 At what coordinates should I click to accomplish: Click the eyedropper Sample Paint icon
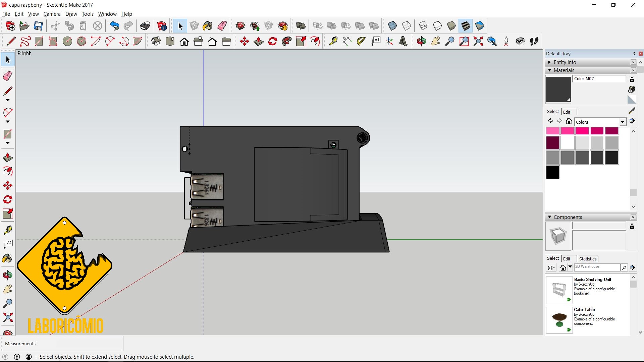click(632, 111)
